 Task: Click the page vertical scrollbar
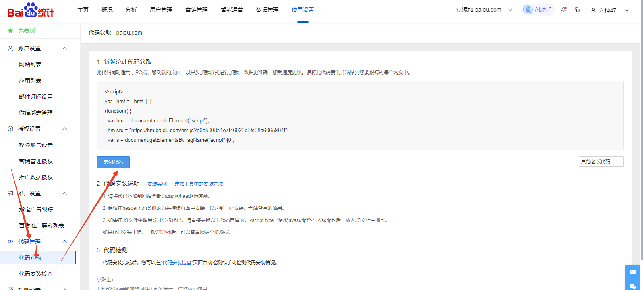pos(642,130)
